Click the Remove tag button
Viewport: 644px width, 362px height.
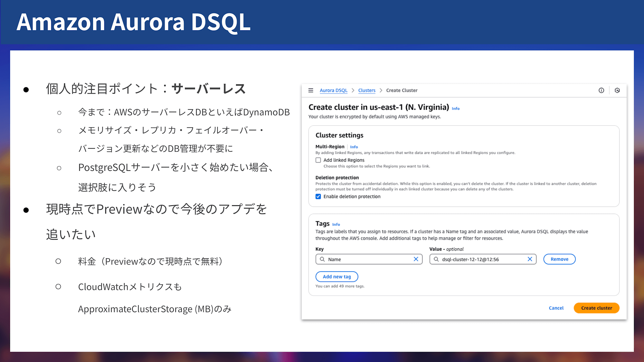click(x=559, y=259)
